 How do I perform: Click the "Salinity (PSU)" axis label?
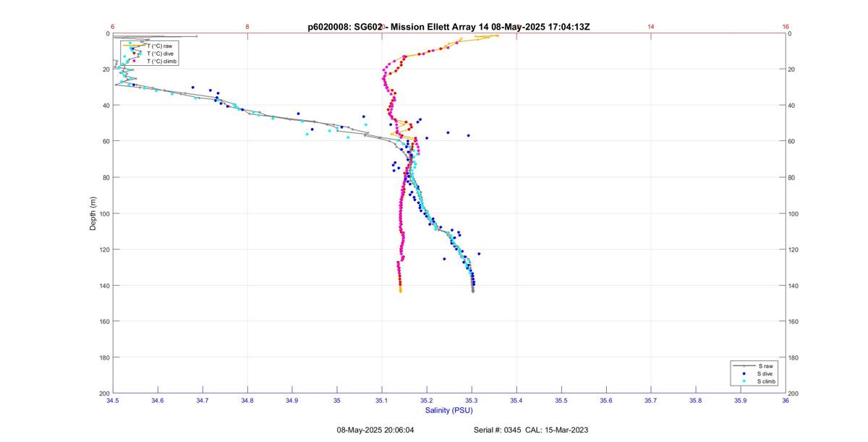[x=448, y=410]
